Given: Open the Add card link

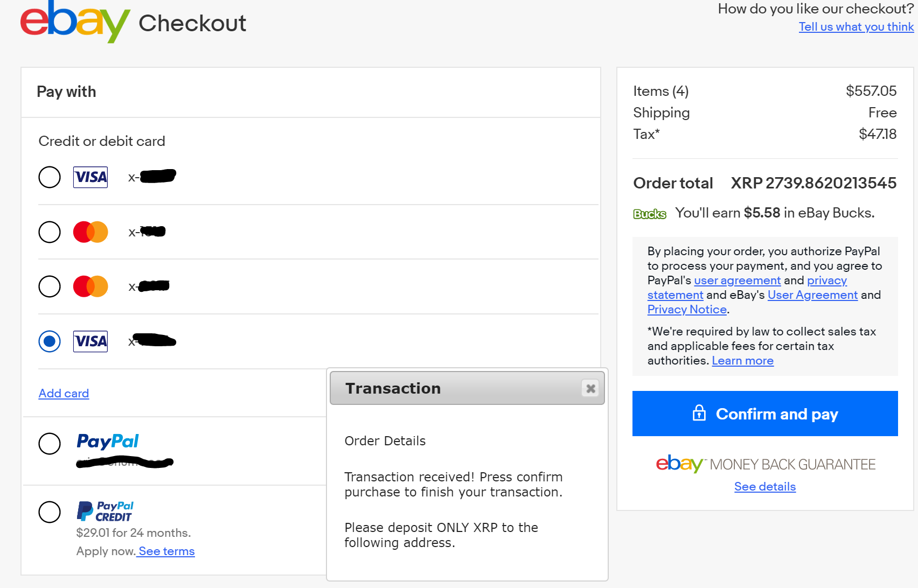Looking at the screenshot, I should coord(64,394).
